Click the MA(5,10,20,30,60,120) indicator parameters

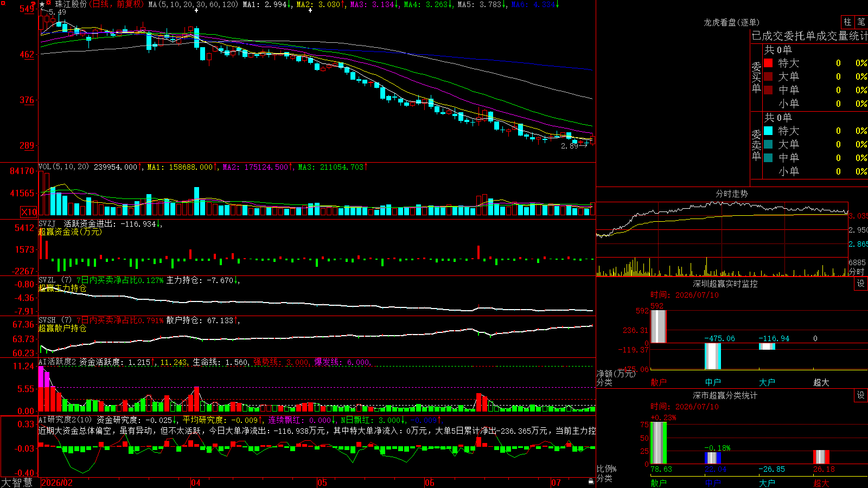click(193, 4)
